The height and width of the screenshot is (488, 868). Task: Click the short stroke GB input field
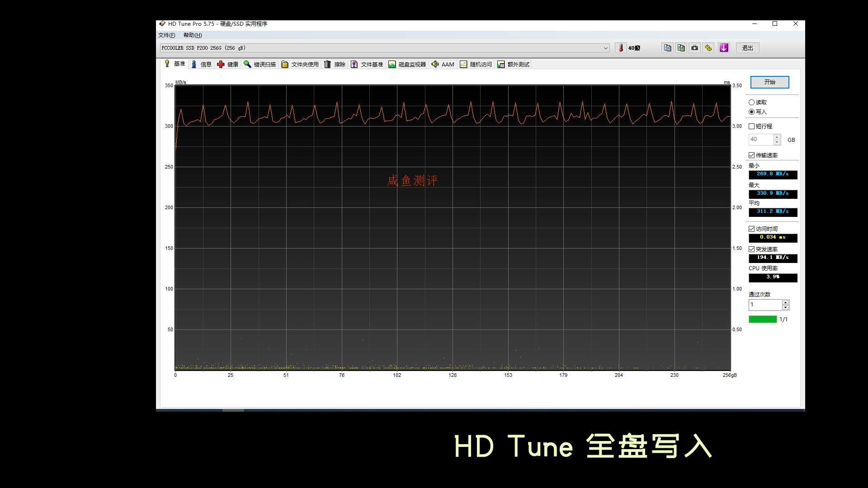[761, 140]
